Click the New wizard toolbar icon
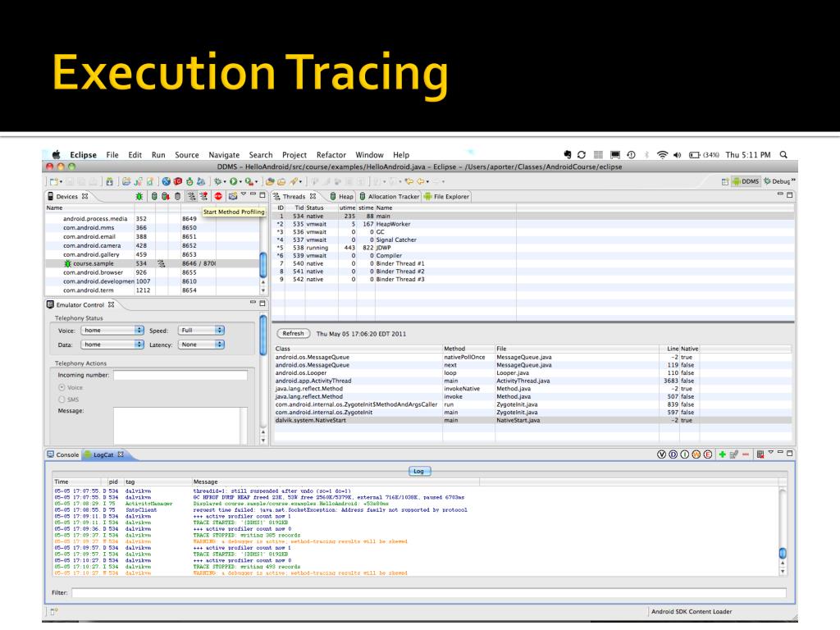Image resolution: width=840 pixels, height=630 pixels. click(54, 182)
